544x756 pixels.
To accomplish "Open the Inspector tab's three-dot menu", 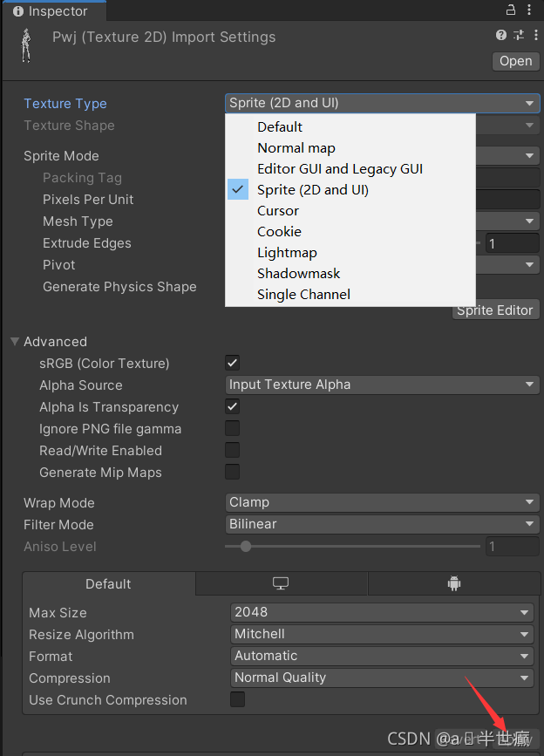I will pyautogui.click(x=529, y=10).
